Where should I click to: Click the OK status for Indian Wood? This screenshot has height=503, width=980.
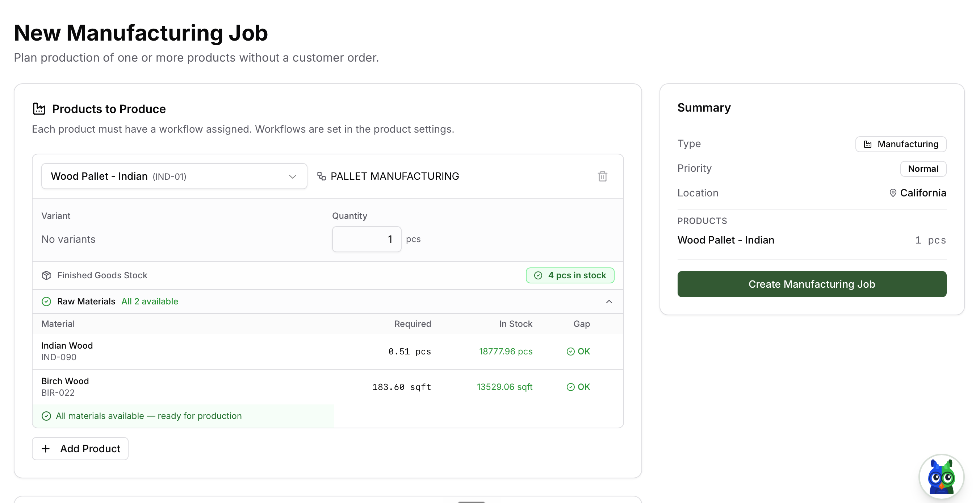[x=578, y=352]
